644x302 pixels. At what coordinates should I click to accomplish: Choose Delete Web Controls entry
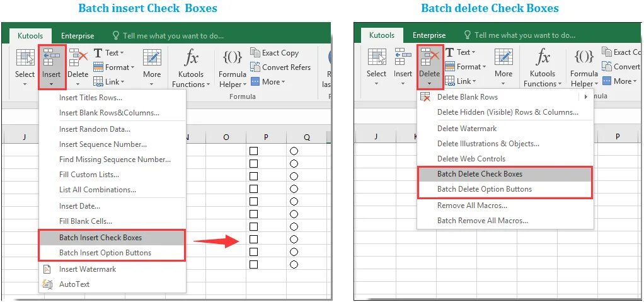pos(505,159)
